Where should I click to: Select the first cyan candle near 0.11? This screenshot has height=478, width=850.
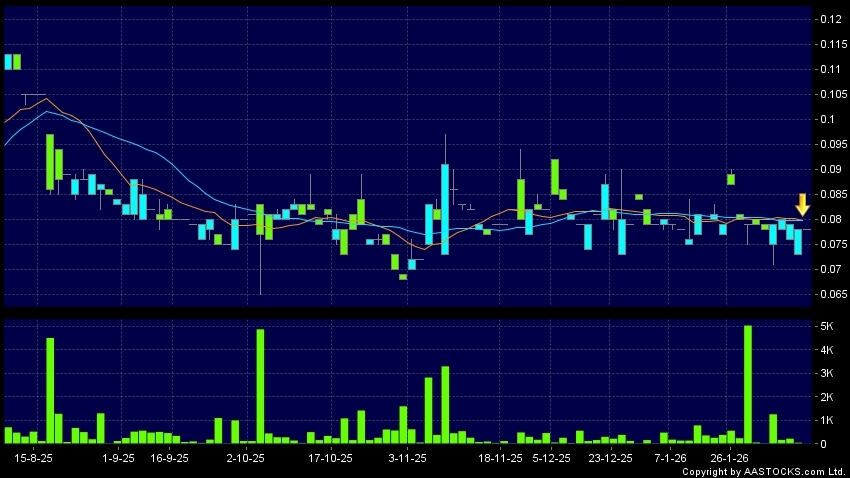(x=8, y=62)
